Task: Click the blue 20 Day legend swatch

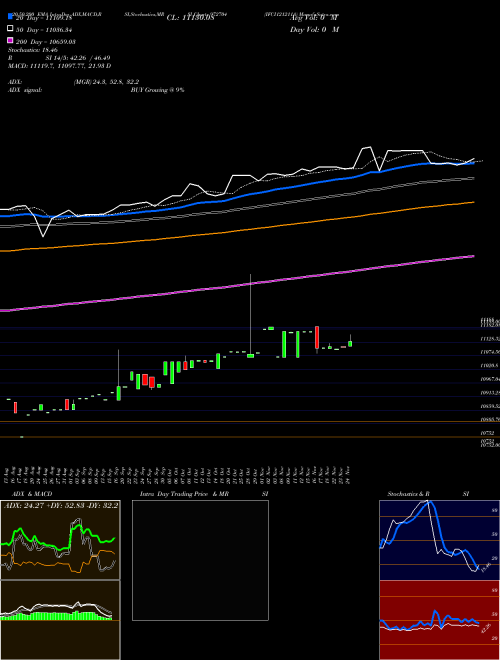Action: tap(11, 17)
